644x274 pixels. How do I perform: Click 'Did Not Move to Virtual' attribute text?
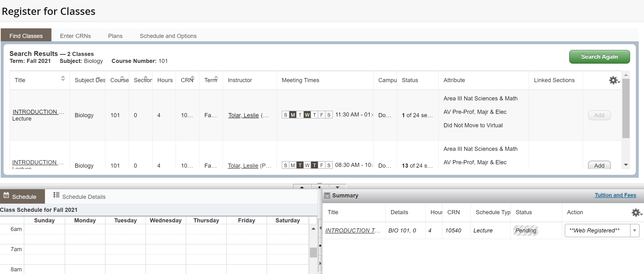(x=473, y=125)
